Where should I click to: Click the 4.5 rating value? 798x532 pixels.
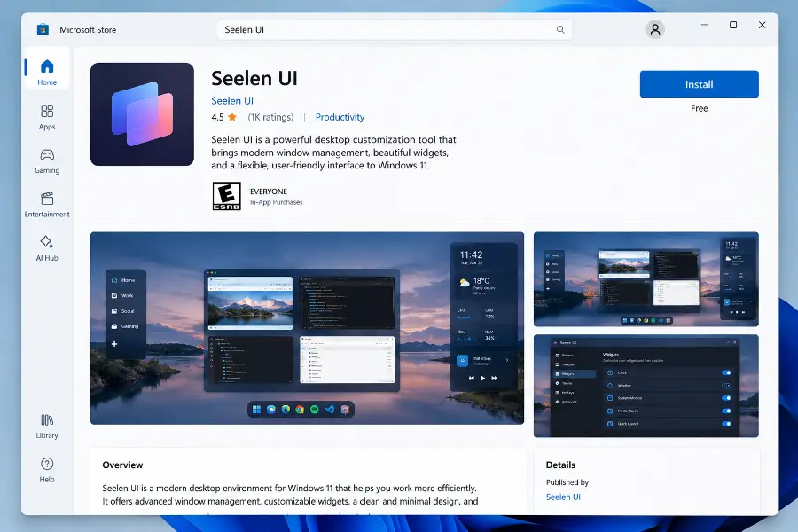[217, 117]
